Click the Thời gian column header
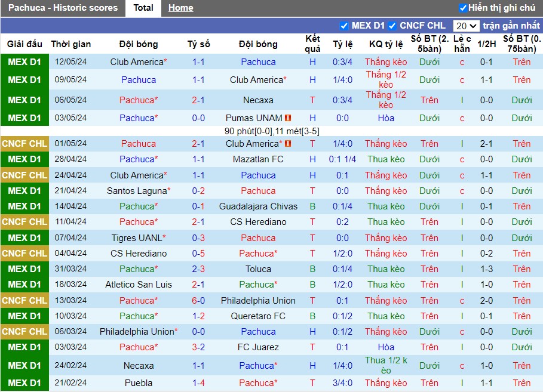 71,44
